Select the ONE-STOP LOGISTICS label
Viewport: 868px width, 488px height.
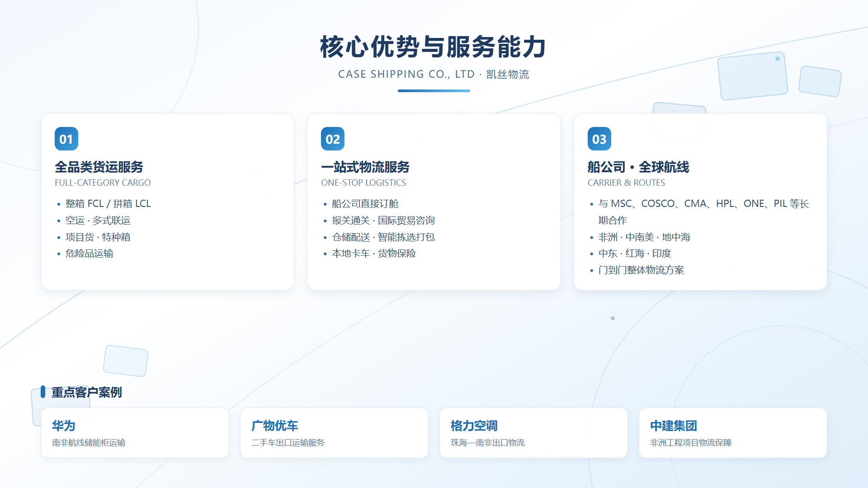363,183
